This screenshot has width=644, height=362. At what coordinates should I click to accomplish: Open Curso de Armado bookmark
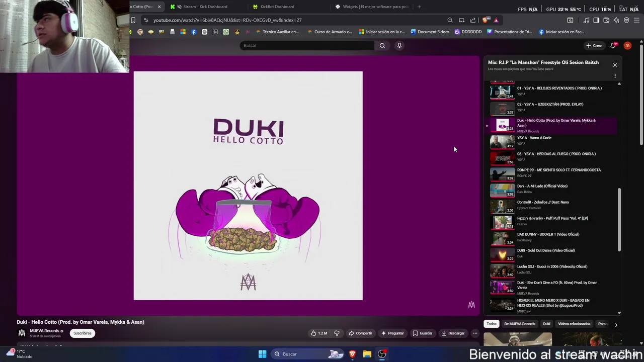329,32
